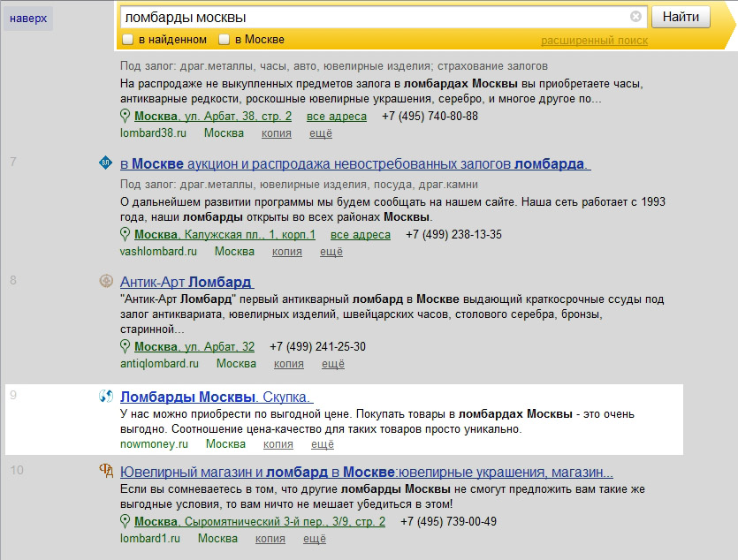Enable the "в Москве" checkbox
738x560 pixels.
224,40
